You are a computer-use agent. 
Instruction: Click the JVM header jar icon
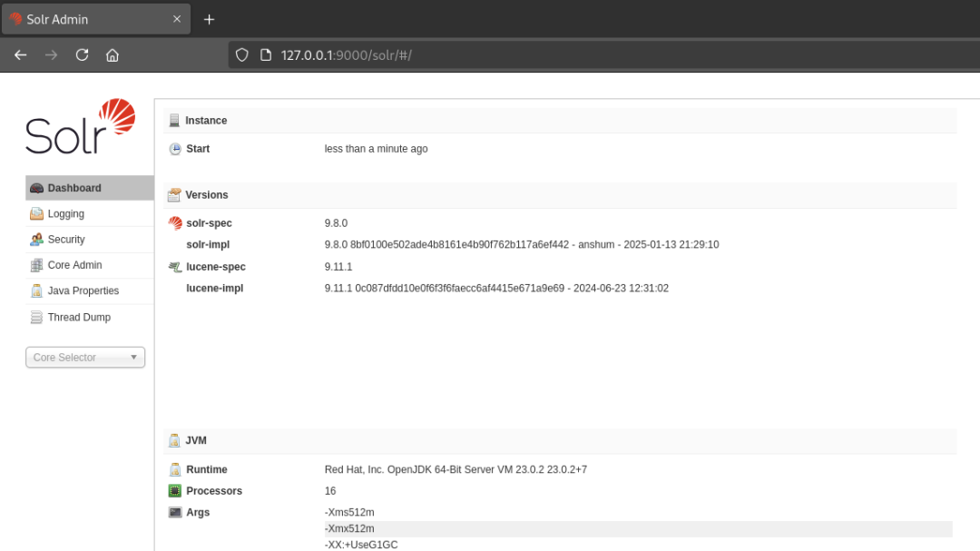click(x=174, y=440)
